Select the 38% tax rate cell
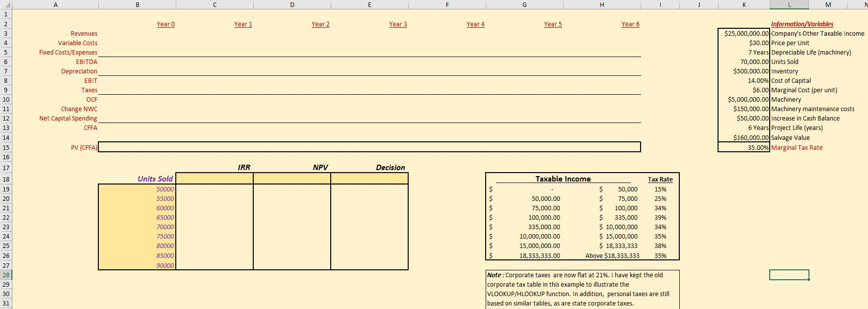The height and width of the screenshot is (309, 868). point(660,246)
